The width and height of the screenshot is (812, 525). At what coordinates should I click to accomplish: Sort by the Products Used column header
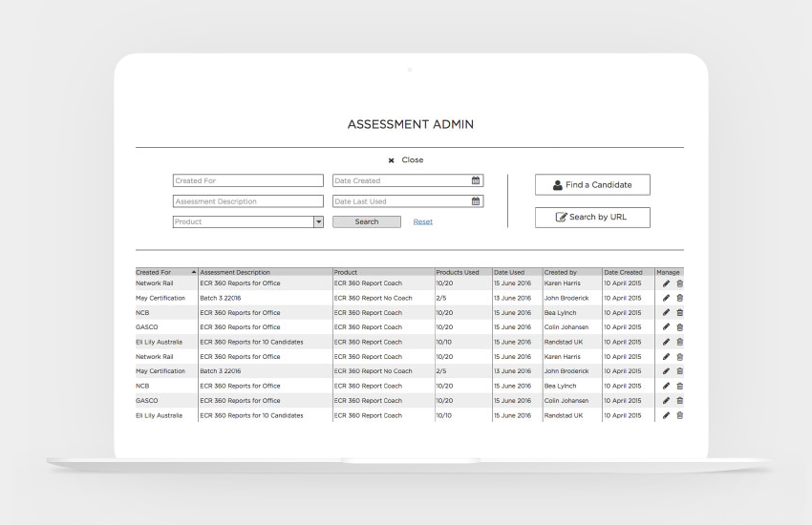[x=458, y=272]
